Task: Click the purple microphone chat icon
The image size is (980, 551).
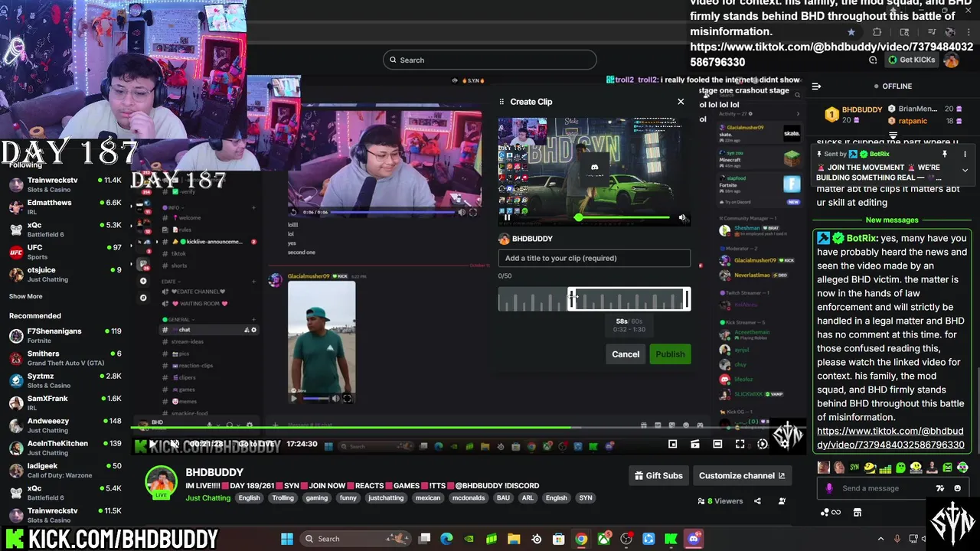Action: (x=829, y=488)
